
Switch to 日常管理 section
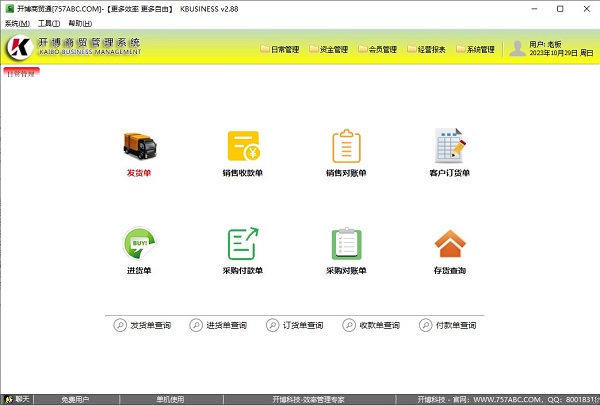pos(280,49)
